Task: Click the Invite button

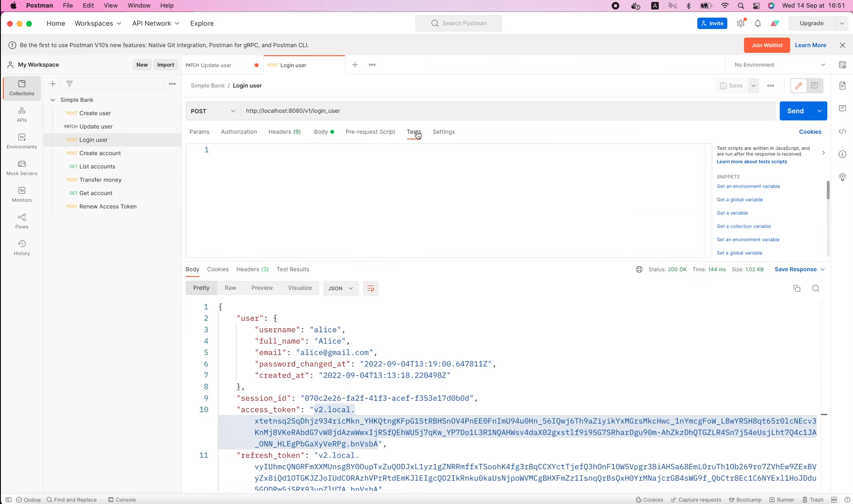Action: click(x=712, y=23)
